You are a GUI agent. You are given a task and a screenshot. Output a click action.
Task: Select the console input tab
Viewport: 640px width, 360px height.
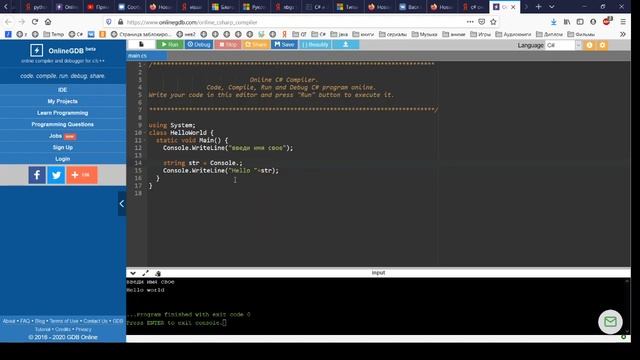pyautogui.click(x=378, y=273)
